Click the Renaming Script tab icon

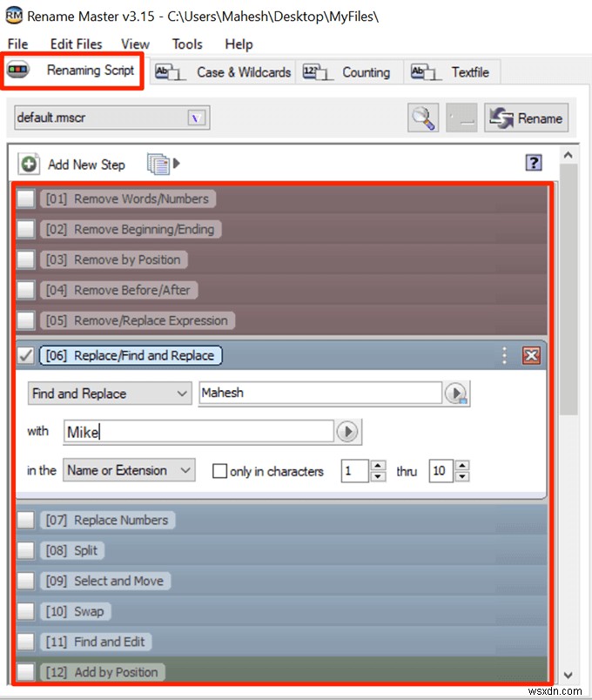click(x=18, y=69)
